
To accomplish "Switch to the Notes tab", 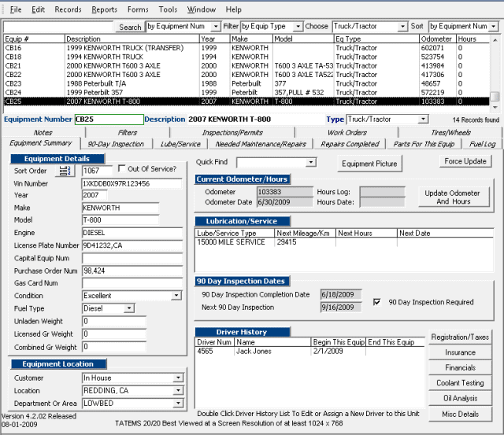I will [43, 132].
